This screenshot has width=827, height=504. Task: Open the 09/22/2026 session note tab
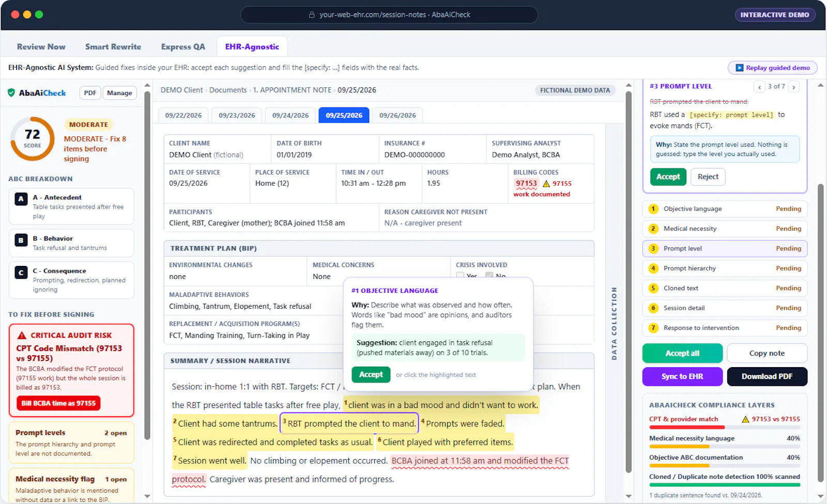point(183,116)
